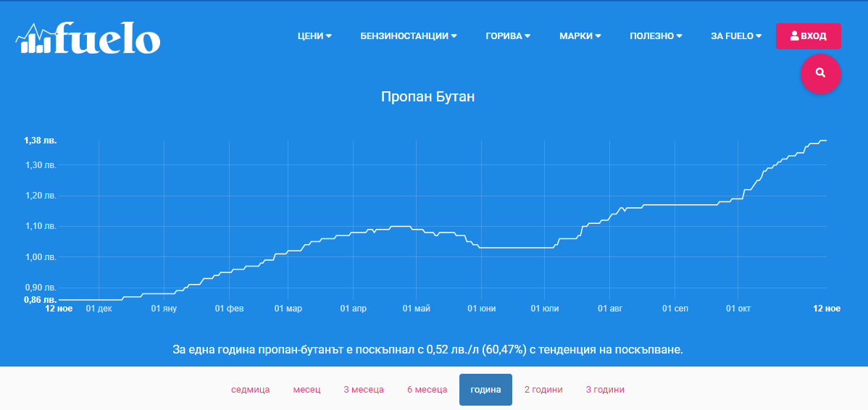Click the Fuelo logo
The image size is (868, 410).
coord(88,38)
